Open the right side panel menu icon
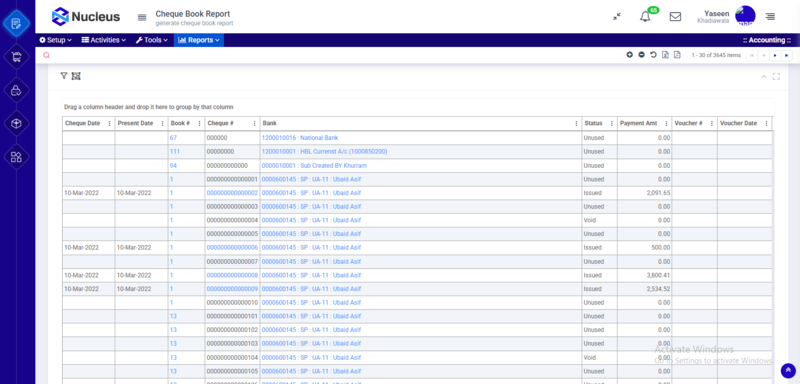The image size is (800, 384). (x=770, y=17)
